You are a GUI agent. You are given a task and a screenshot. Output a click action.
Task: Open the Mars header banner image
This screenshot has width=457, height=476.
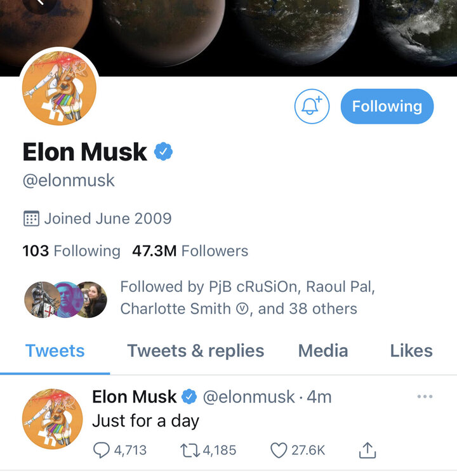[x=254, y=32]
